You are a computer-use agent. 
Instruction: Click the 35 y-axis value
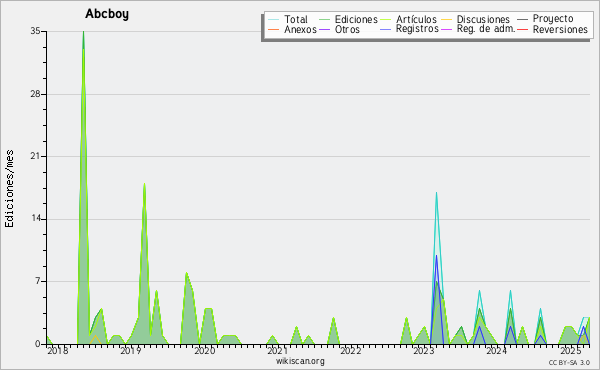point(35,31)
